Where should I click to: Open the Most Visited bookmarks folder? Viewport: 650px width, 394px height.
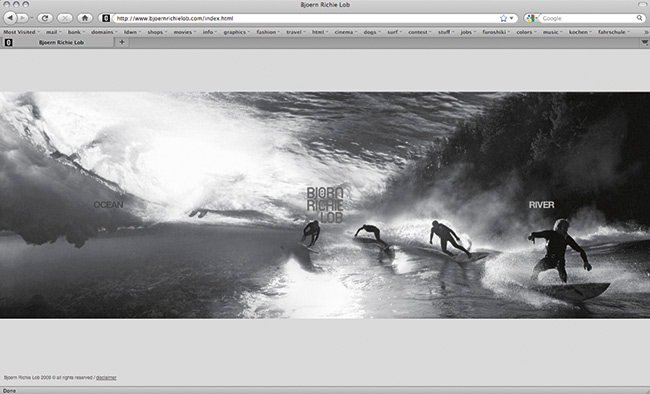click(21, 32)
